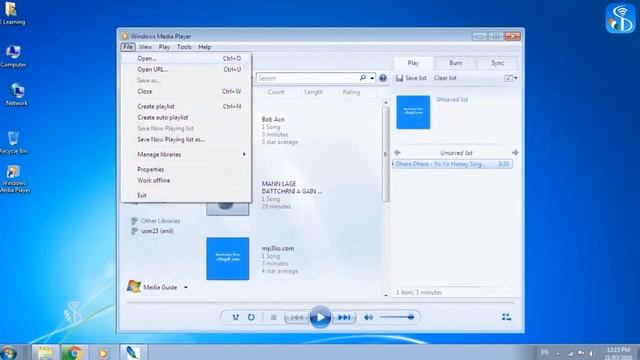Click Media Player taskbar icon
Screen dimensions: 640x360
pyautogui.click(x=103, y=352)
